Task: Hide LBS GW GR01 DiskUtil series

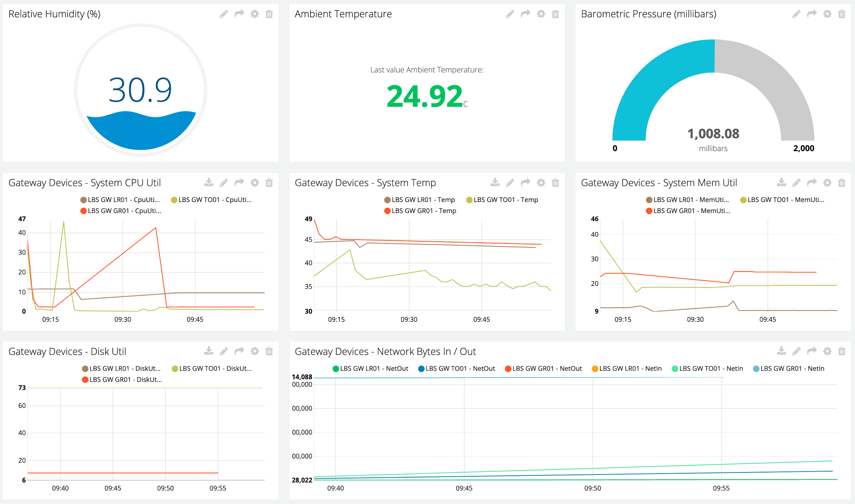Action: (x=125, y=380)
